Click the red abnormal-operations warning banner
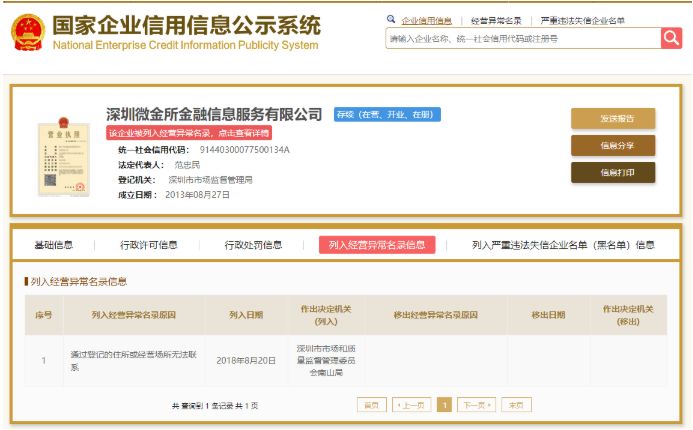This screenshot has width=693, height=430. click(x=189, y=133)
